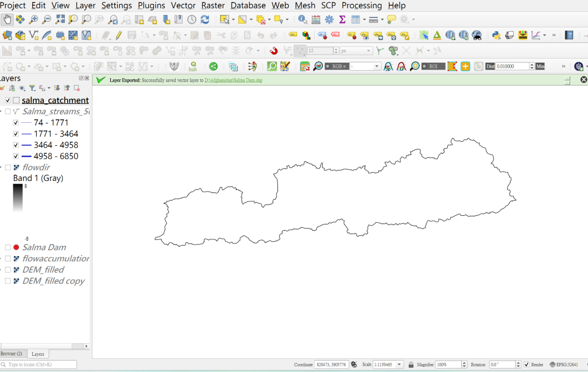Toggle the Map Tips speech bubble
588x372 pixels.
[x=391, y=20]
